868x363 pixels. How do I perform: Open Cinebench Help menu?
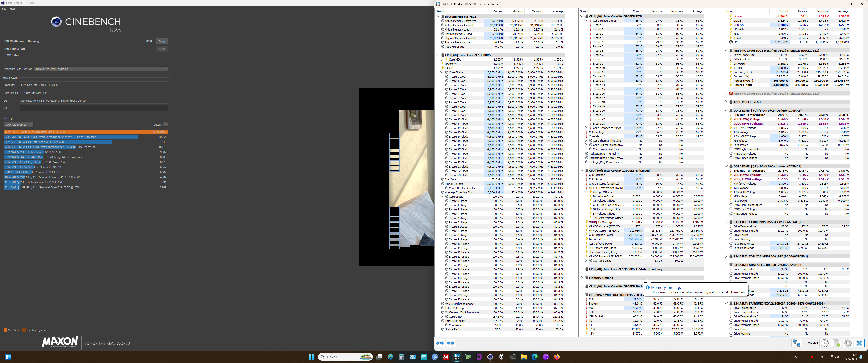(x=12, y=9)
